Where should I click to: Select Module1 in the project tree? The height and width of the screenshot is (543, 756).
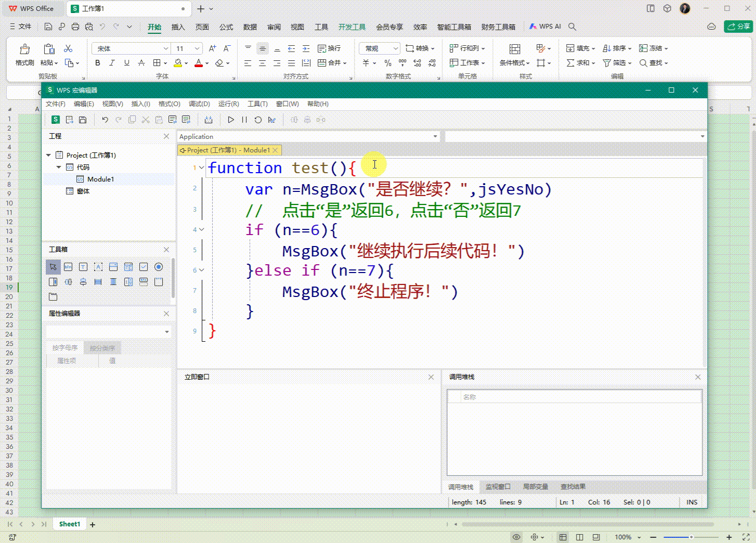pyautogui.click(x=100, y=179)
